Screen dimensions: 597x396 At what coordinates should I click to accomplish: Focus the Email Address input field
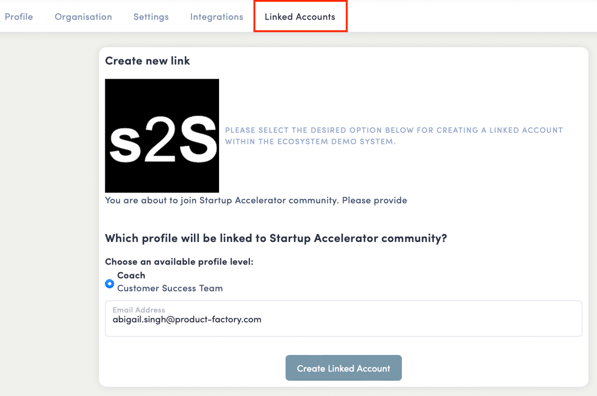(343, 318)
